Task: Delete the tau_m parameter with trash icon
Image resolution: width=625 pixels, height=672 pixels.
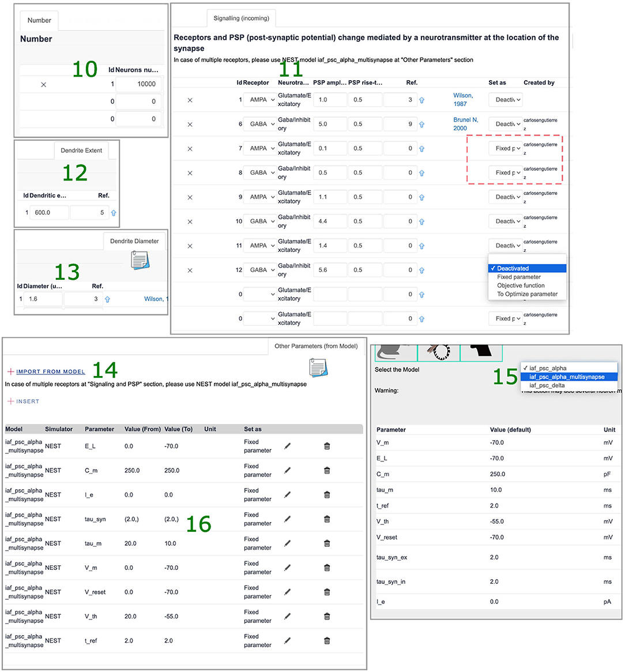Action: tap(327, 543)
